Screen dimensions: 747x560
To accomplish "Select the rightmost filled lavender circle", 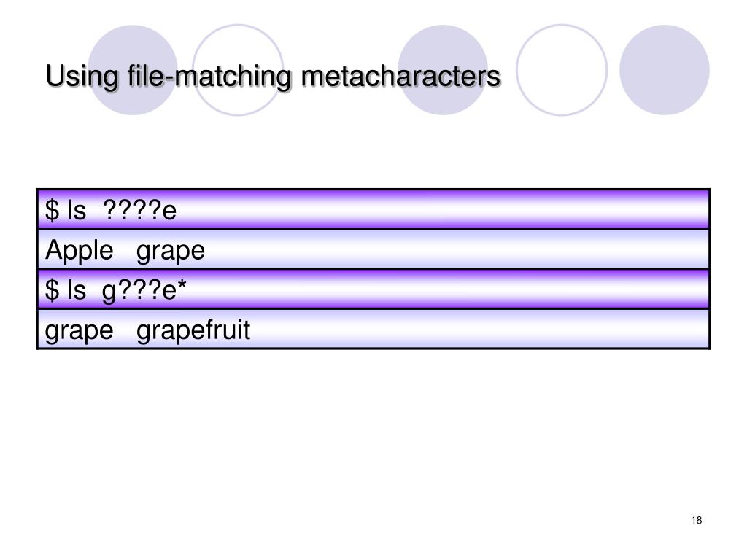I will tap(664, 70).
